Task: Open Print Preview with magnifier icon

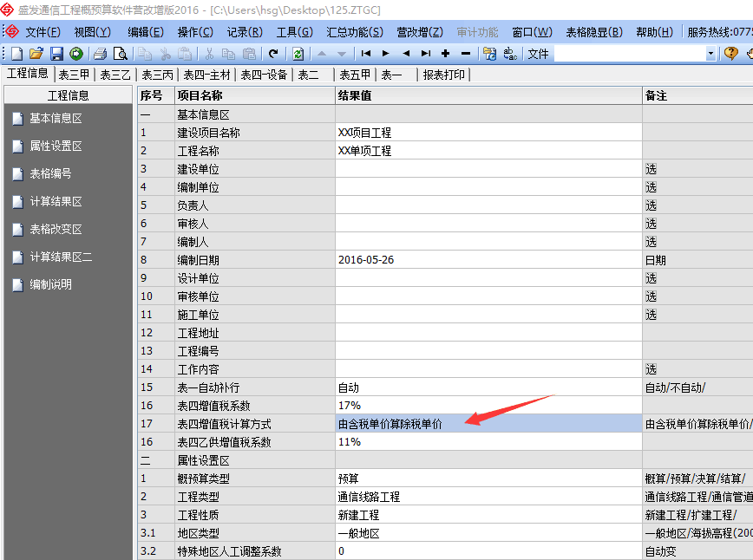Action: pyautogui.click(x=120, y=54)
